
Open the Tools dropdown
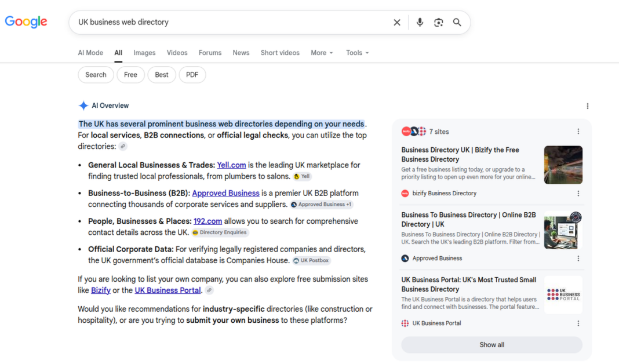tap(357, 53)
